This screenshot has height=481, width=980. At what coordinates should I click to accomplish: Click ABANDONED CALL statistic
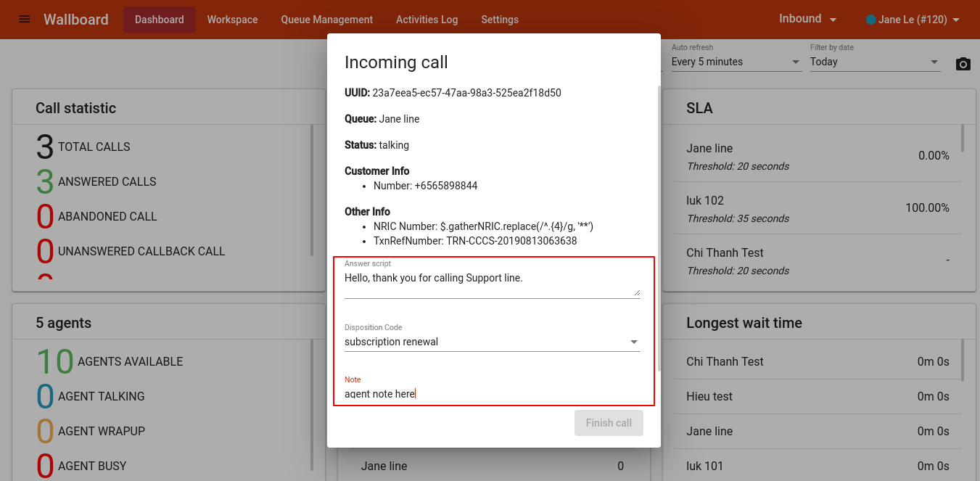point(96,216)
